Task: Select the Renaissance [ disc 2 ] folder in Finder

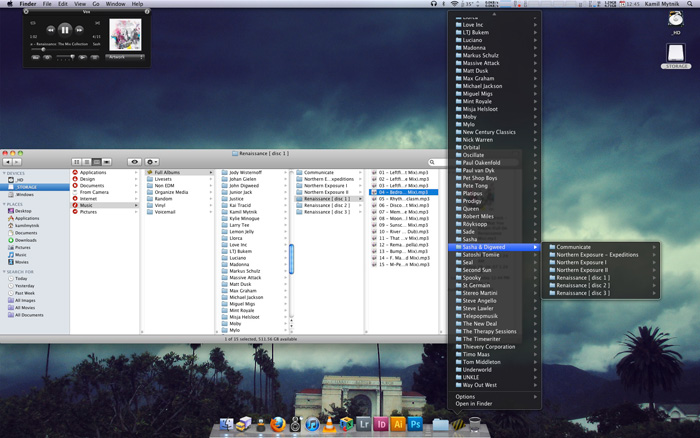Action: click(327, 205)
